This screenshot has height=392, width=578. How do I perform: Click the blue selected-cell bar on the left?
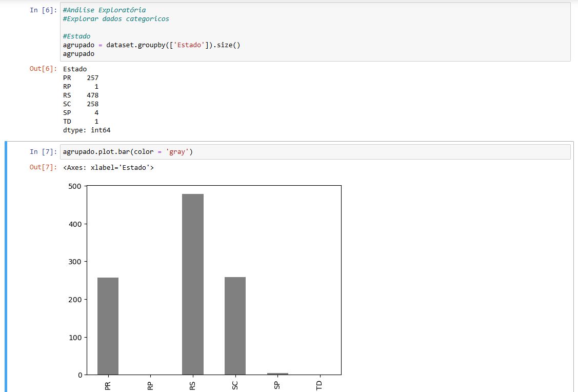(x=6, y=267)
